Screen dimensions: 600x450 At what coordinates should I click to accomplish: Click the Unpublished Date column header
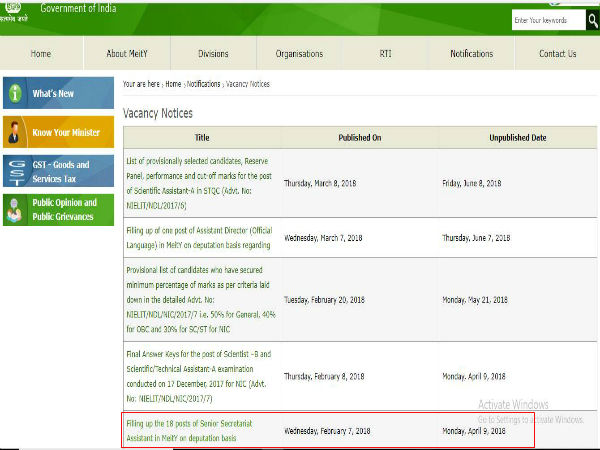[518, 138]
